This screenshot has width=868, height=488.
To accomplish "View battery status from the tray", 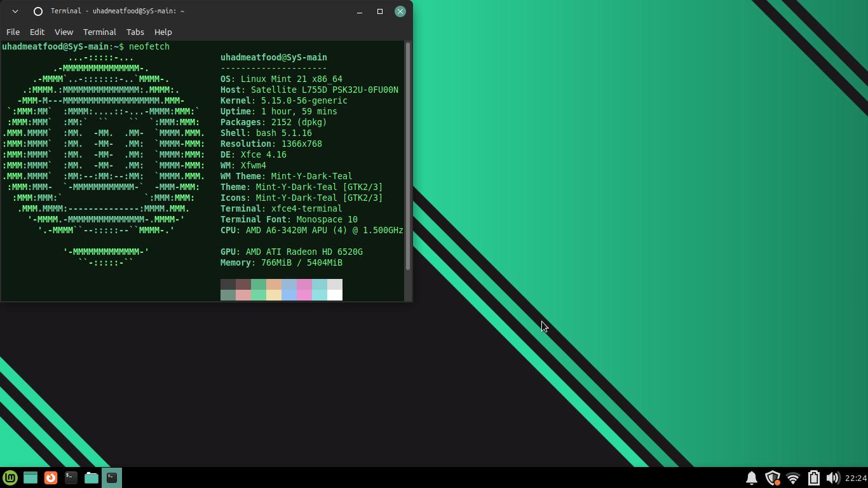I will point(814,477).
